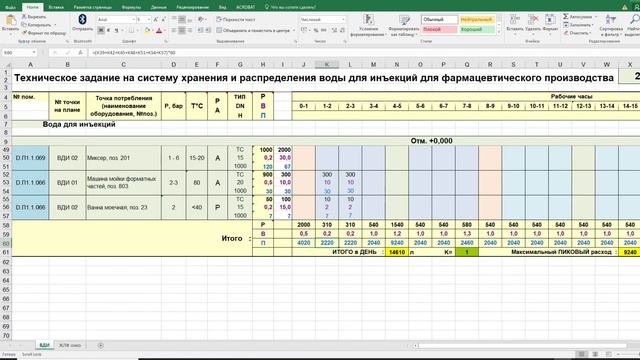Open the fill color dropdown arrow
The image size is (640, 360).
click(x=152, y=31)
